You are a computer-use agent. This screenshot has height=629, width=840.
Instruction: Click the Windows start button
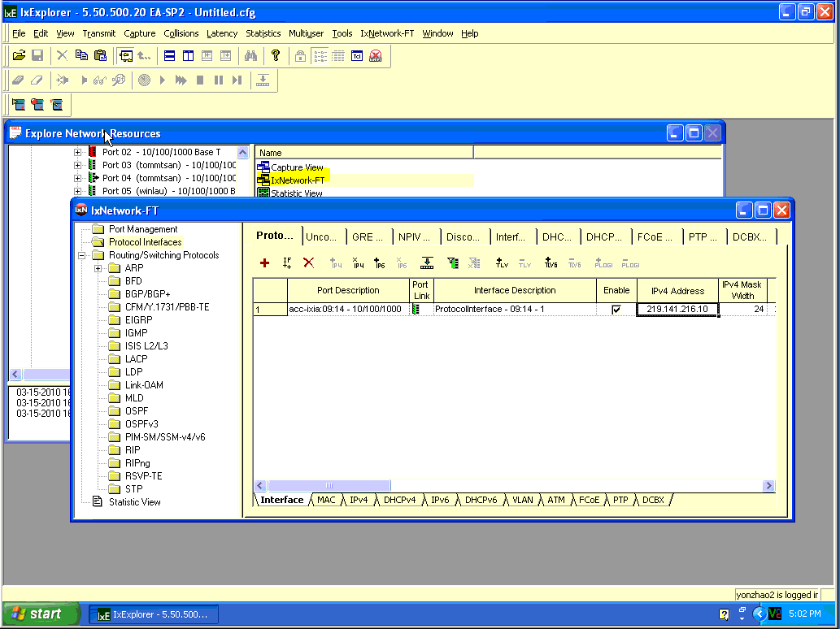tap(41, 614)
